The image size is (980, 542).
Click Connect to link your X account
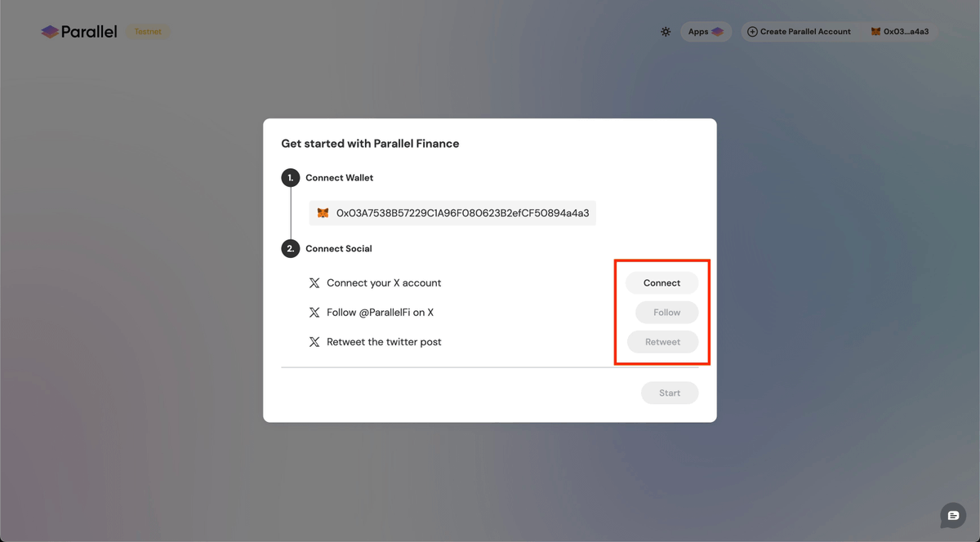tap(661, 283)
